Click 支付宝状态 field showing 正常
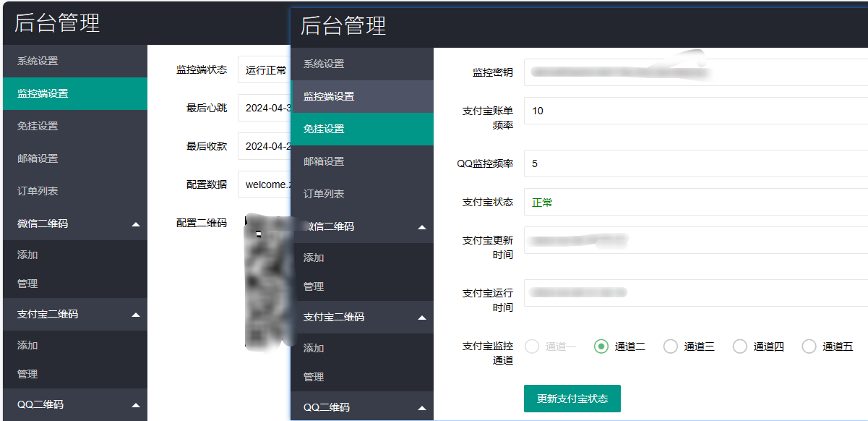 (696, 203)
